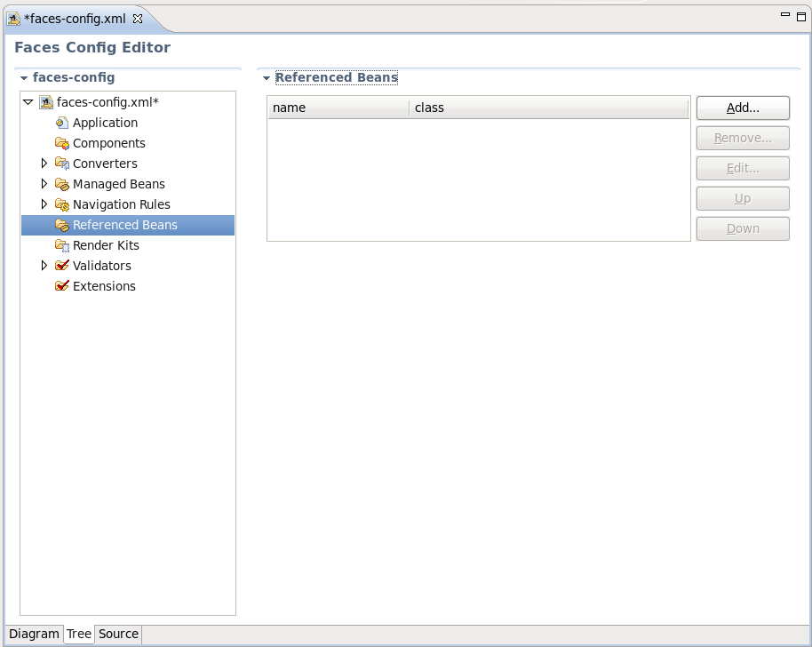Click the Add button
Image resolution: width=812 pixels, height=647 pixels.
[743, 108]
